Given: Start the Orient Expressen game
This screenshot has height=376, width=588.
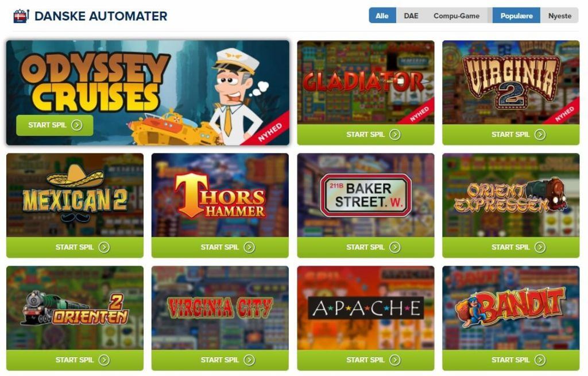Looking at the screenshot, I should tap(510, 247).
